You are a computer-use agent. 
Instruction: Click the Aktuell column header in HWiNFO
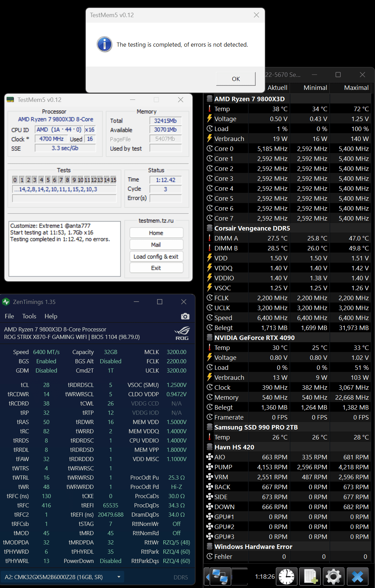click(277, 88)
